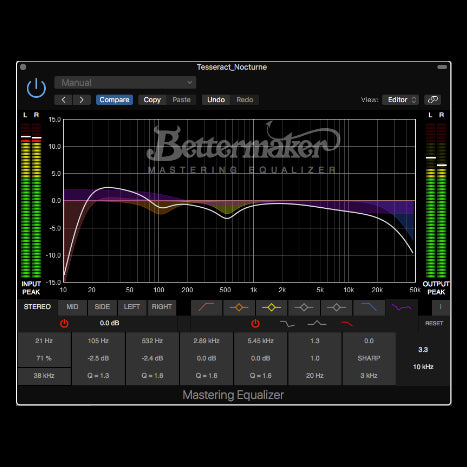Click the output peak level meter
The width and height of the screenshot is (467, 467).
[x=436, y=200]
